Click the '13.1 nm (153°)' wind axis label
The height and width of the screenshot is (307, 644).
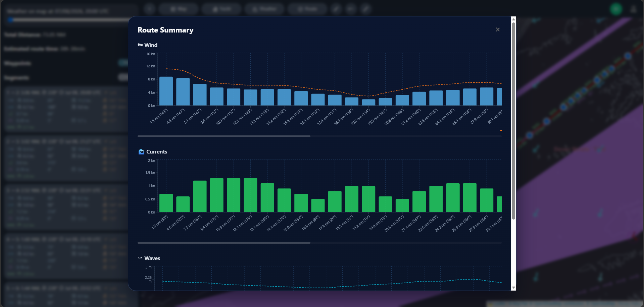[259, 117]
